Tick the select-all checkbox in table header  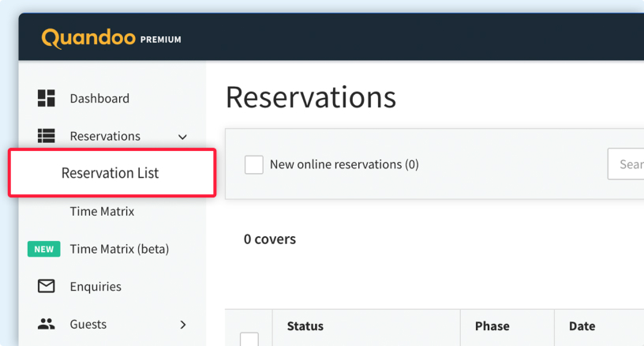coord(249,340)
